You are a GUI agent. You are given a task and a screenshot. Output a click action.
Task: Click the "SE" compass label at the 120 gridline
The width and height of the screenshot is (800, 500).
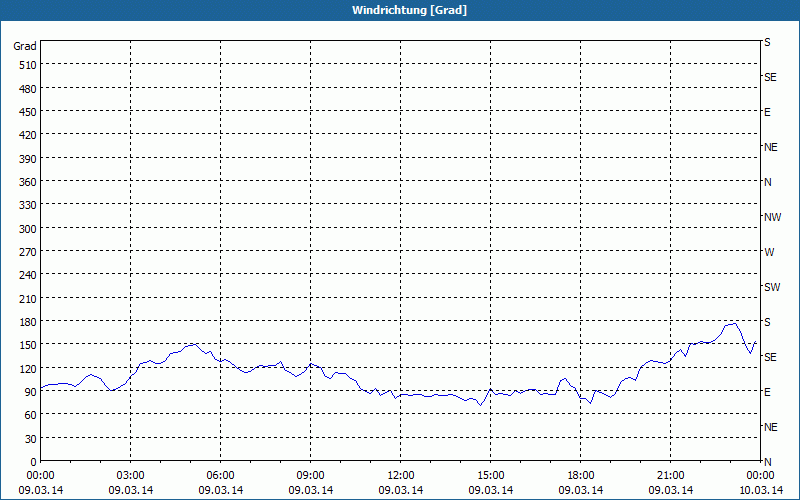click(770, 357)
